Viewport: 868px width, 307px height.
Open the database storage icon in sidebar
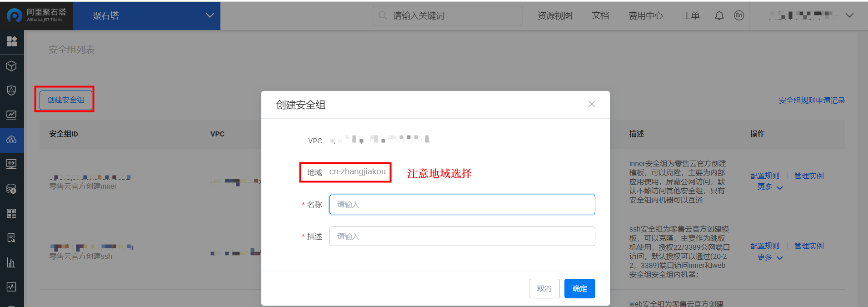coord(12,189)
